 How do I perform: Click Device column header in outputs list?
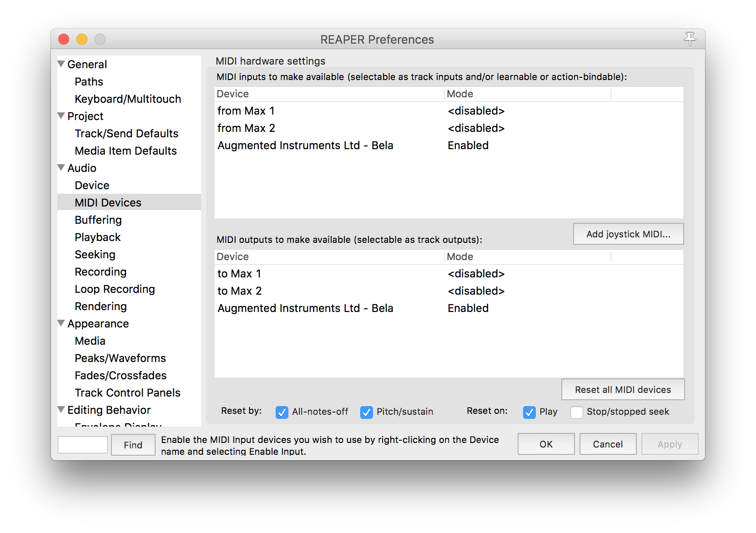click(x=329, y=257)
